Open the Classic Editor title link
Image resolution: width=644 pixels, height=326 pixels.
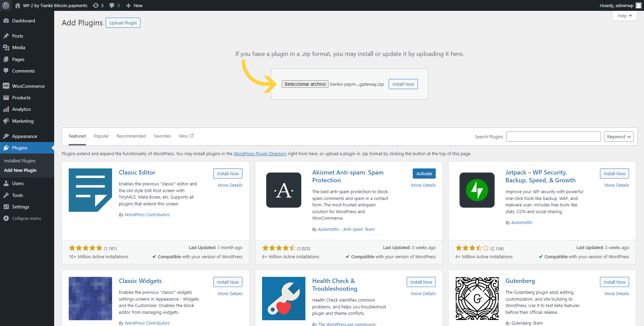click(137, 172)
